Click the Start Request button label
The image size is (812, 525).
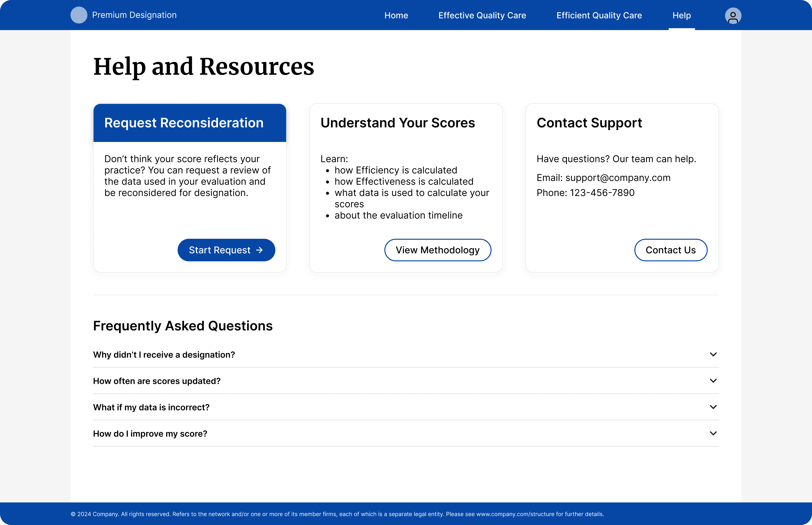(219, 250)
